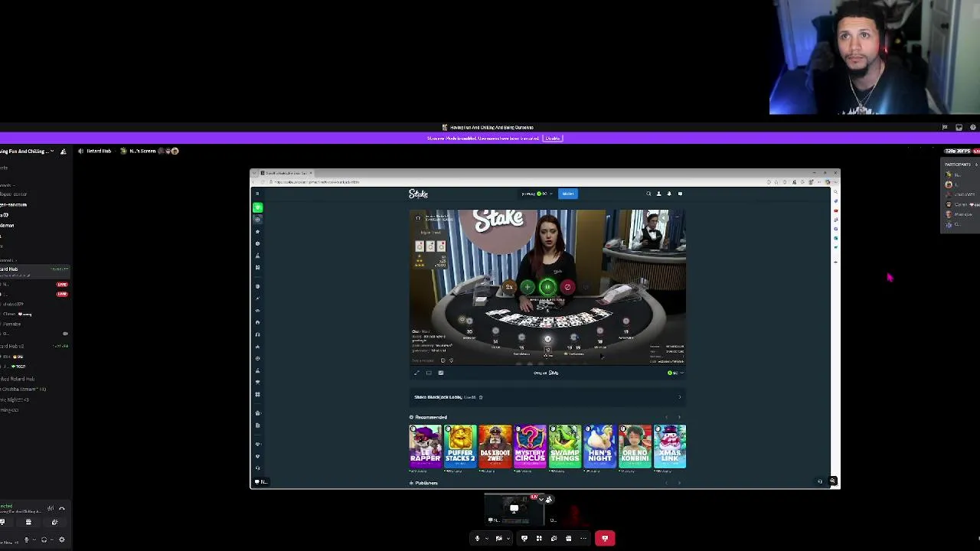Open the Stake sidebar hamburger menu

coord(257,194)
